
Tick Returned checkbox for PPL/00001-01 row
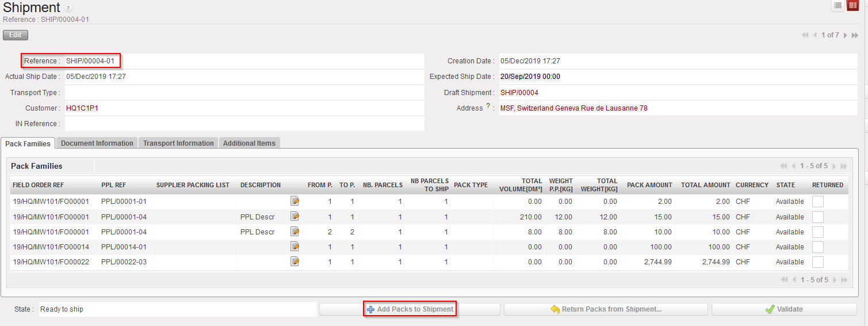(817, 202)
